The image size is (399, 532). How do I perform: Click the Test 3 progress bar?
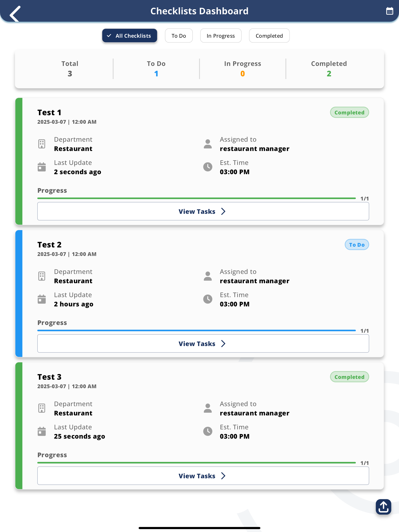click(x=196, y=463)
